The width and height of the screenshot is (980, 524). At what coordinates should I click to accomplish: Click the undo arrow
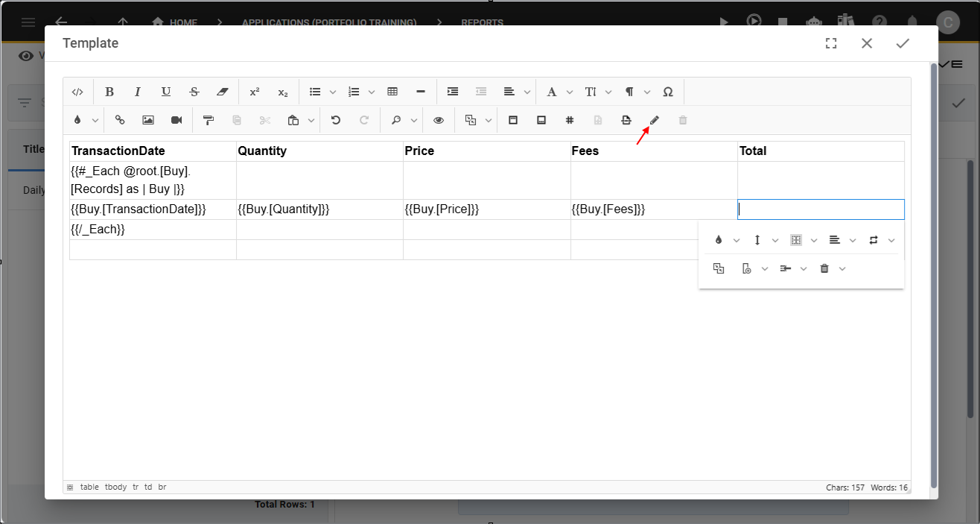click(x=336, y=120)
